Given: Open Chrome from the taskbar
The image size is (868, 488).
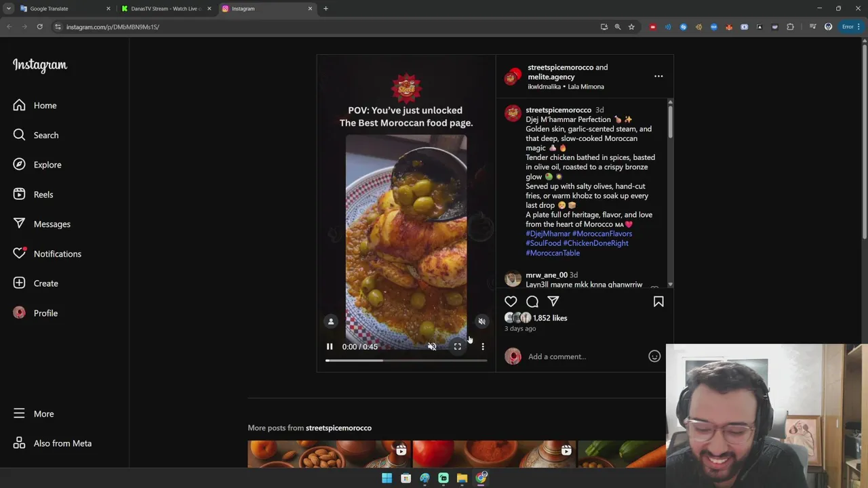Looking at the screenshot, I should click(481, 478).
